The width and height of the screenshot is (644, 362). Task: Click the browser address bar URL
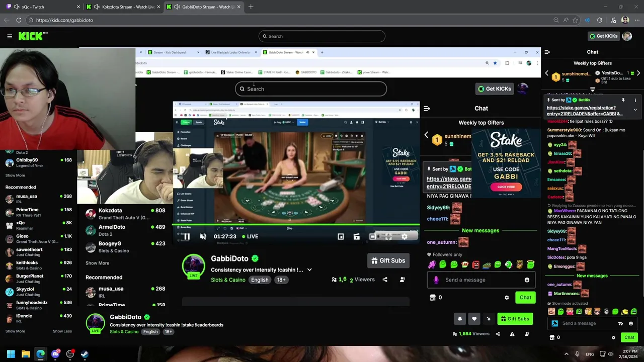(64, 20)
